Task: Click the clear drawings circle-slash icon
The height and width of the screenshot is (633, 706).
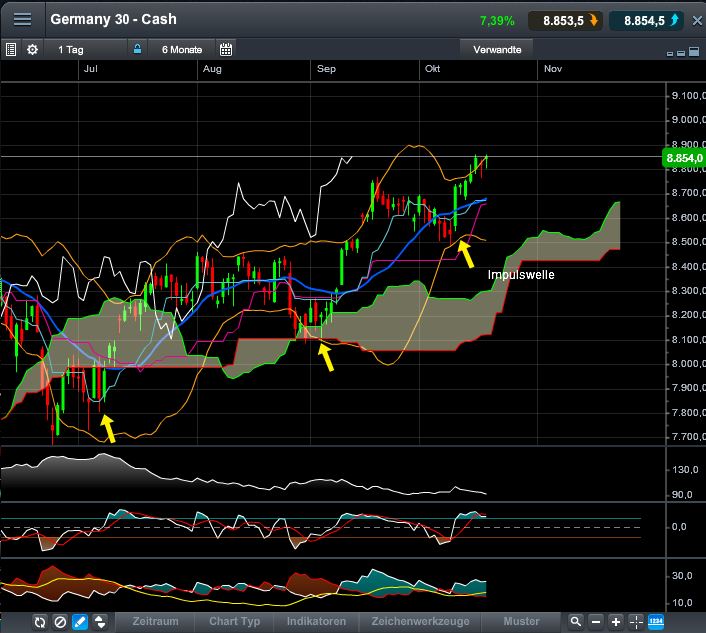Action: pyautogui.click(x=60, y=622)
